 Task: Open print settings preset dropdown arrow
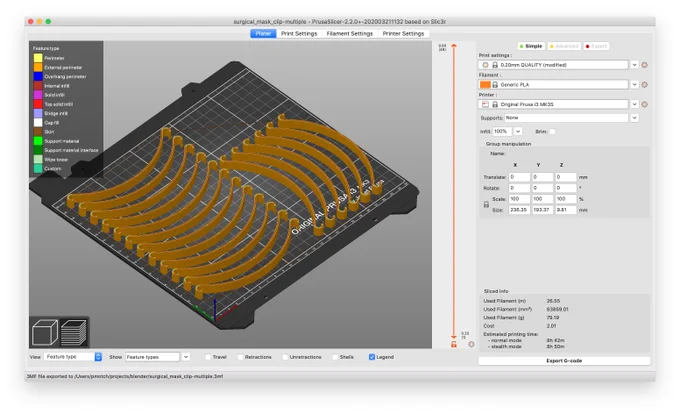coord(634,65)
